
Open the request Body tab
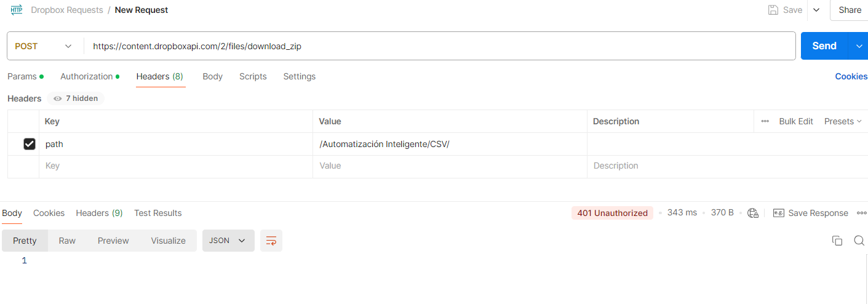click(x=212, y=76)
